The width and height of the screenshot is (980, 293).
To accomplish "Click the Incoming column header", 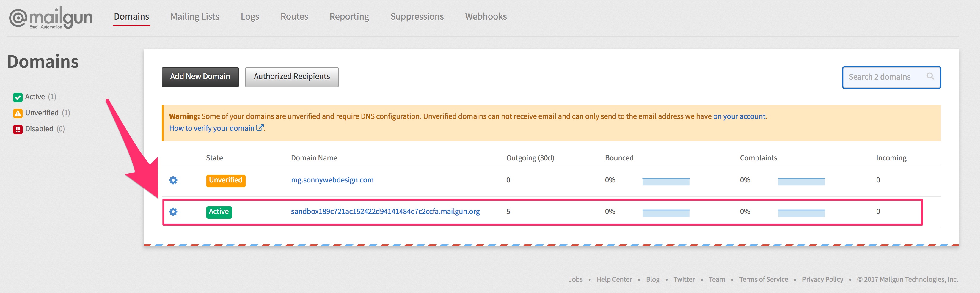I will [891, 158].
